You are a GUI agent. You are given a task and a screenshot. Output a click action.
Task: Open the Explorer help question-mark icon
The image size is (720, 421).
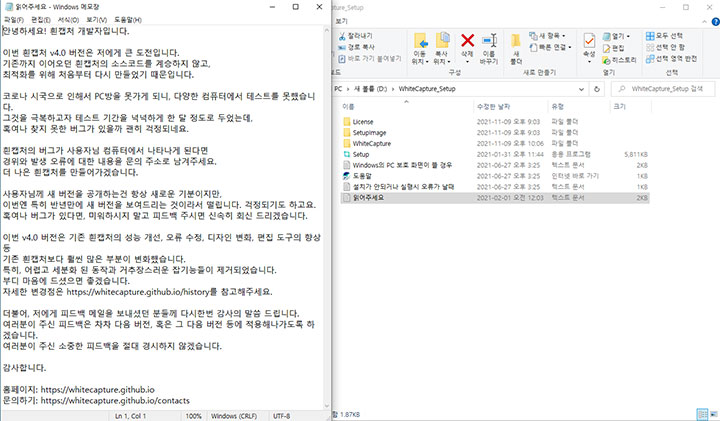click(x=715, y=22)
